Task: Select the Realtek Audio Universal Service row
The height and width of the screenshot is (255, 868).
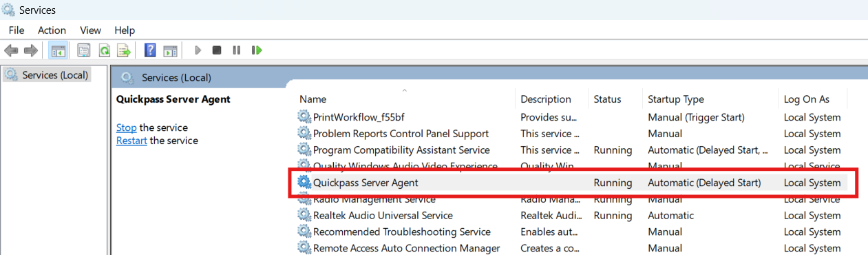Action: coord(572,216)
